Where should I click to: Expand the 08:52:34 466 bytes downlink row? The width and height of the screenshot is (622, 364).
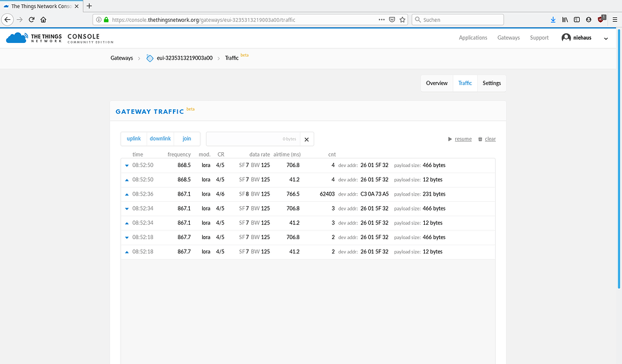point(307,209)
